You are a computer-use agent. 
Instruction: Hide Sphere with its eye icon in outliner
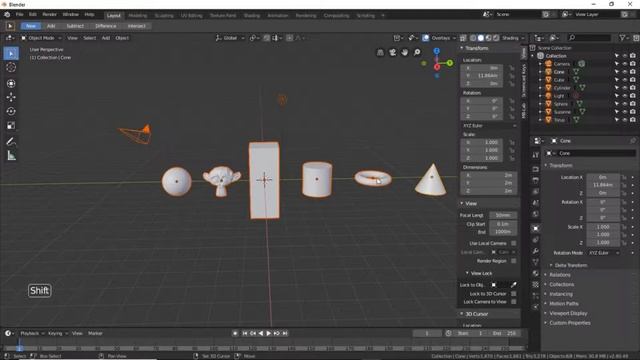point(625,104)
